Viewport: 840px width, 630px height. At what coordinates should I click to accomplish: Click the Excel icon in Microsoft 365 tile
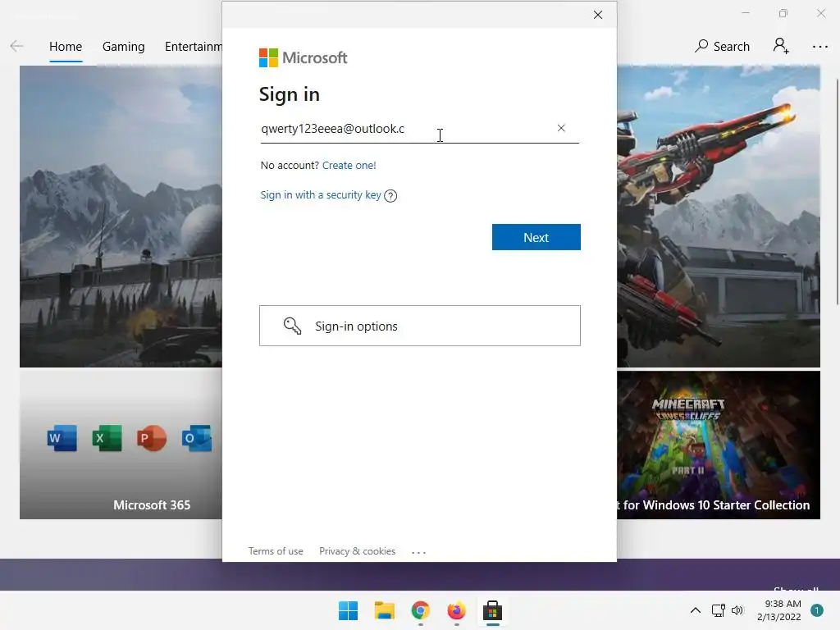[x=107, y=438]
